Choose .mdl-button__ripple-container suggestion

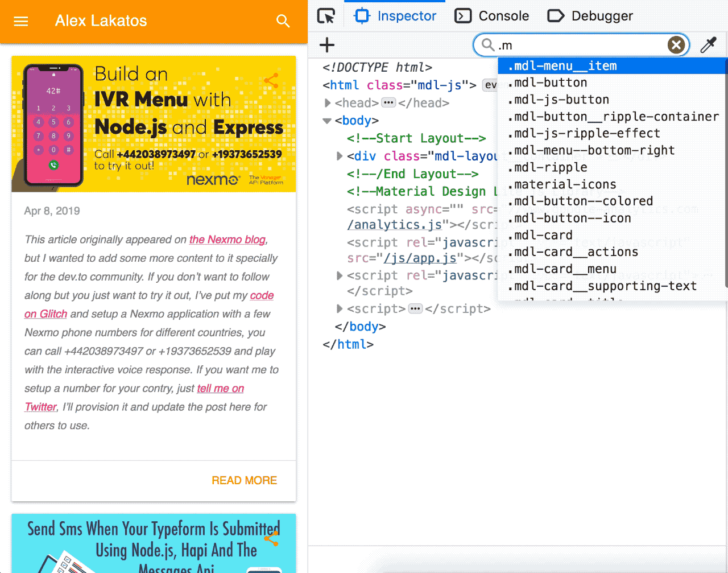click(612, 117)
